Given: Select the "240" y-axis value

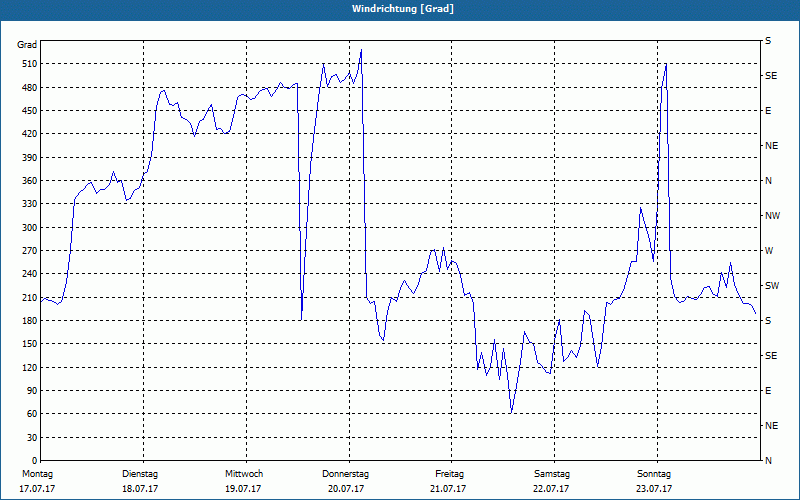Looking at the screenshot, I should coord(30,274).
